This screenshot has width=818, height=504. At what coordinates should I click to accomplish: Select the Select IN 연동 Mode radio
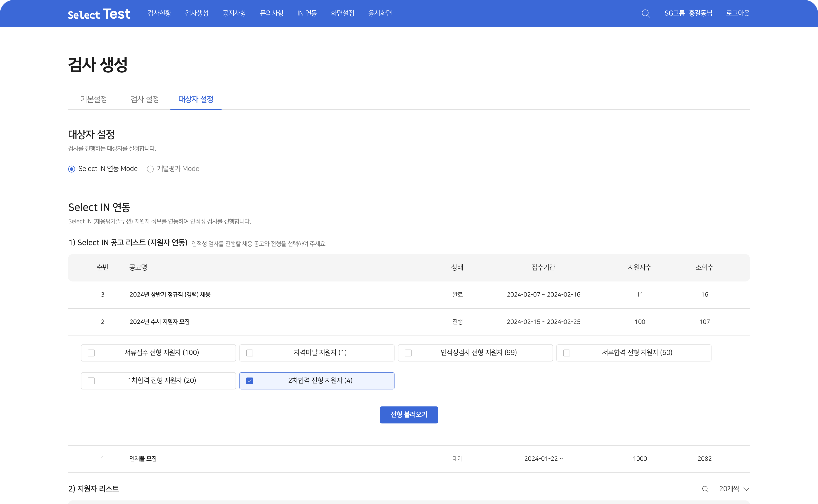[x=71, y=169]
